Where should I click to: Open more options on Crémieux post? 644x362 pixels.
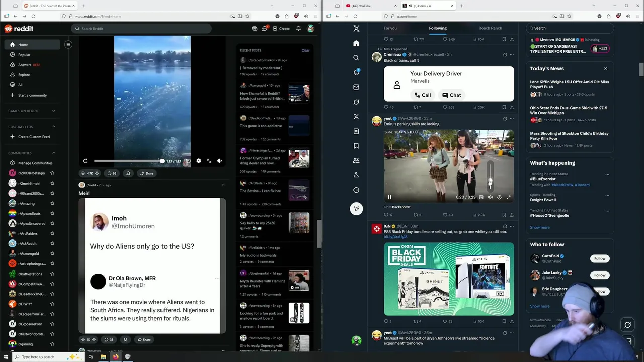512,54
